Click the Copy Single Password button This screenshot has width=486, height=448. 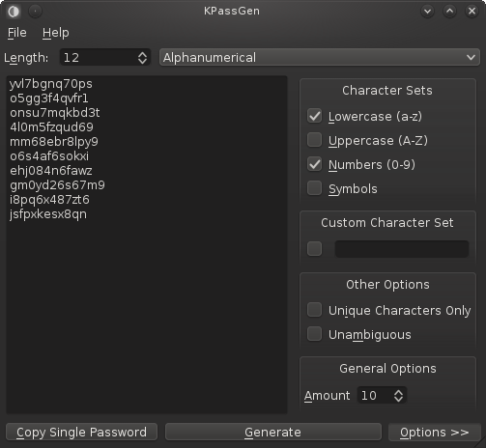pos(81,433)
